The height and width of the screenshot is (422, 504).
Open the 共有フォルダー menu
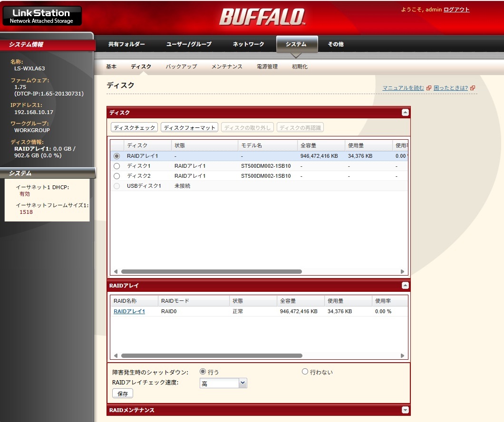[x=126, y=44]
